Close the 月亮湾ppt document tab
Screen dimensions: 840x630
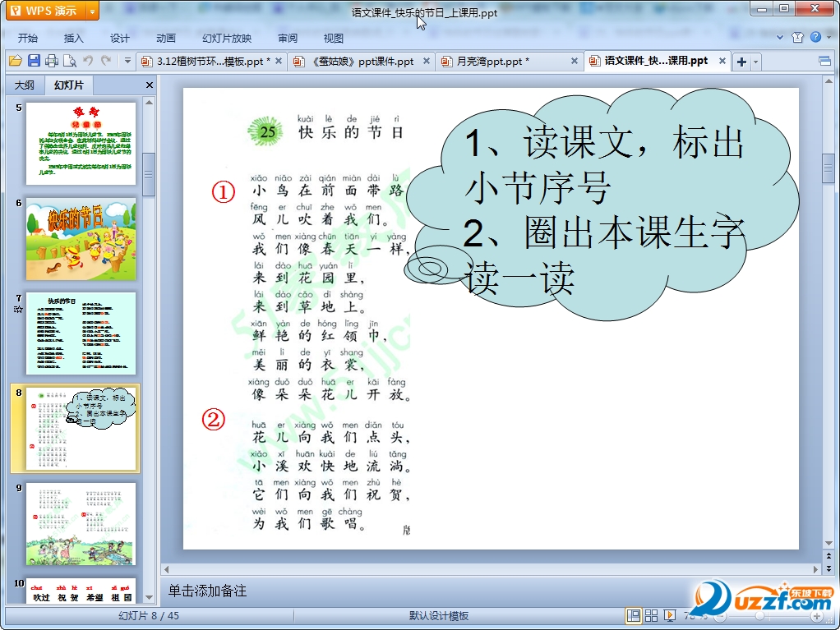pyautogui.click(x=575, y=61)
